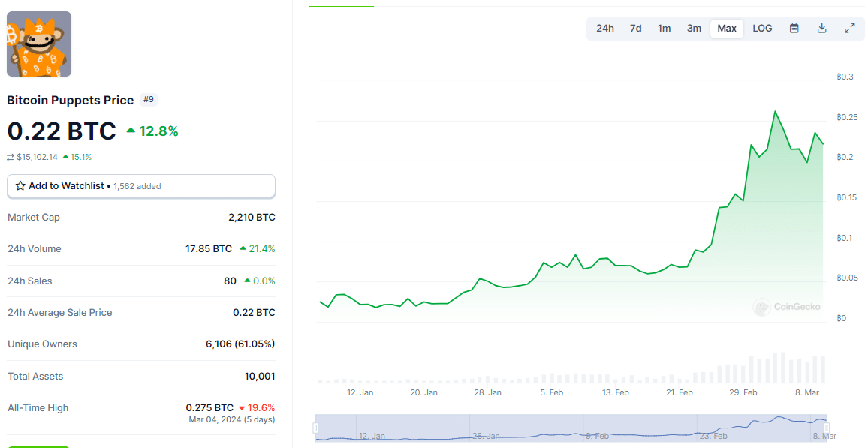
Task: Toggle LOG scale on the chart
Action: pos(762,29)
